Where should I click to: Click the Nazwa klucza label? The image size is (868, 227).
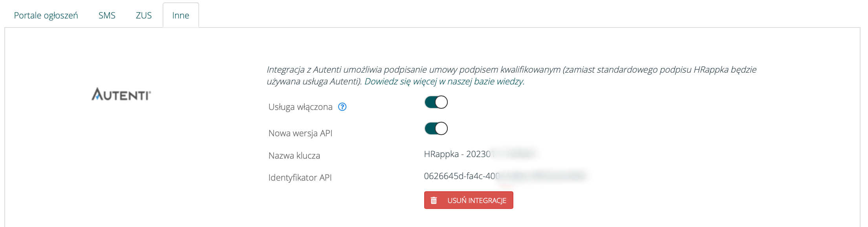coord(294,156)
